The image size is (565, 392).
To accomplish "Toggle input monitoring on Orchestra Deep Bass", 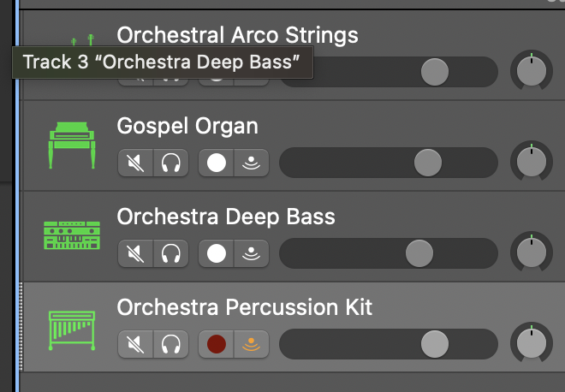I will (x=253, y=253).
